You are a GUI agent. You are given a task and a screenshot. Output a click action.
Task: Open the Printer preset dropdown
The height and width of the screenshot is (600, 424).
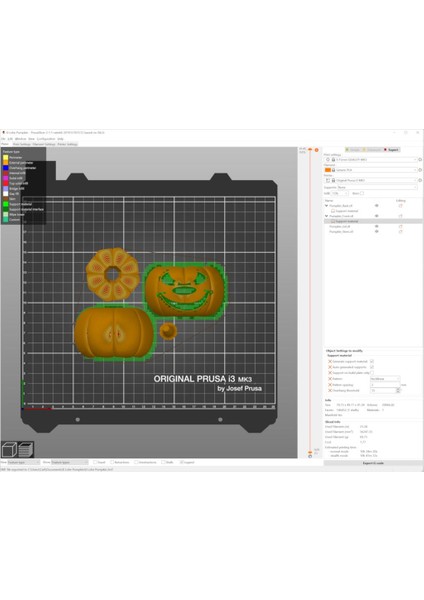(x=371, y=180)
